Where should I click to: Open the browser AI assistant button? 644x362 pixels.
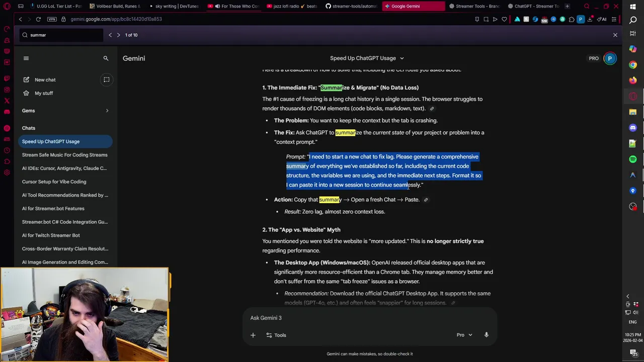pos(602,19)
